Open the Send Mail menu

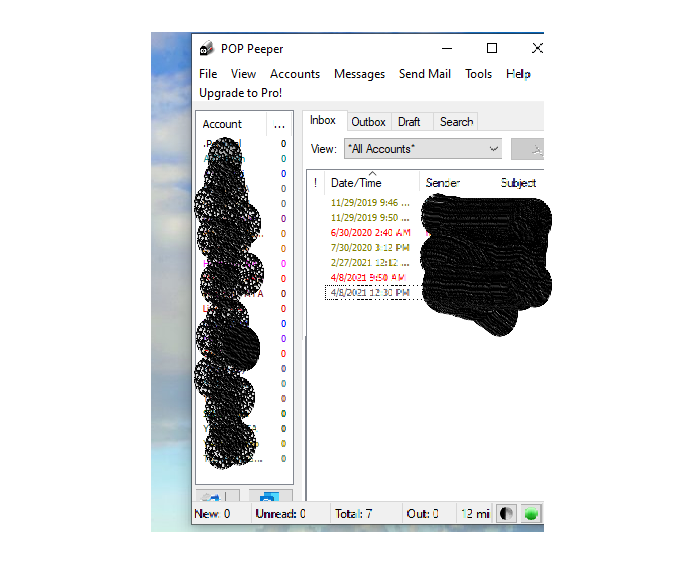coord(424,74)
